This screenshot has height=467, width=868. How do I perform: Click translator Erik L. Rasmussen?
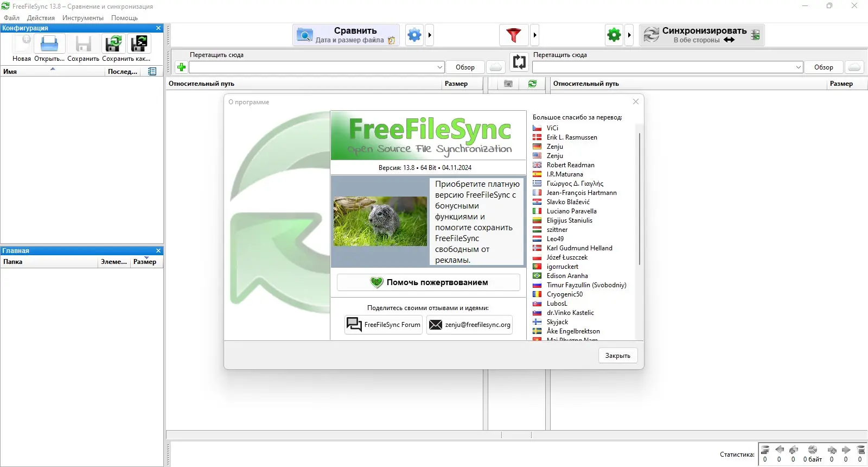coord(572,137)
